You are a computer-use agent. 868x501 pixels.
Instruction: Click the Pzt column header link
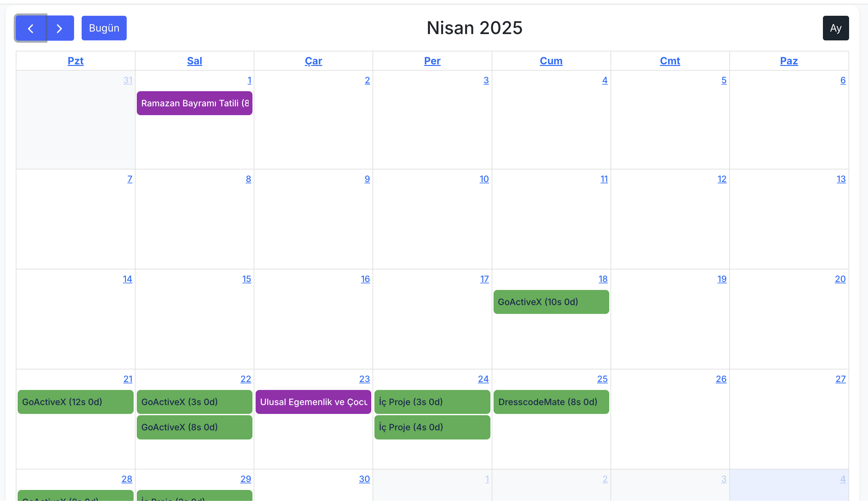click(75, 61)
